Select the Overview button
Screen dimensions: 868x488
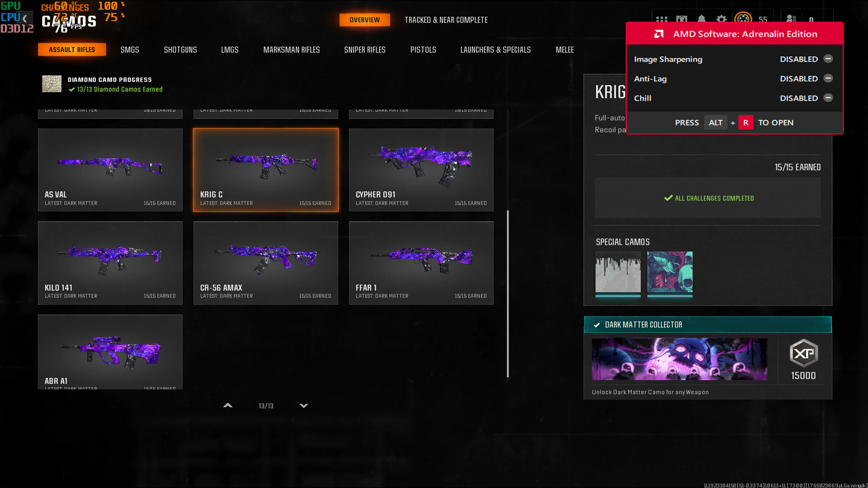pos(365,20)
